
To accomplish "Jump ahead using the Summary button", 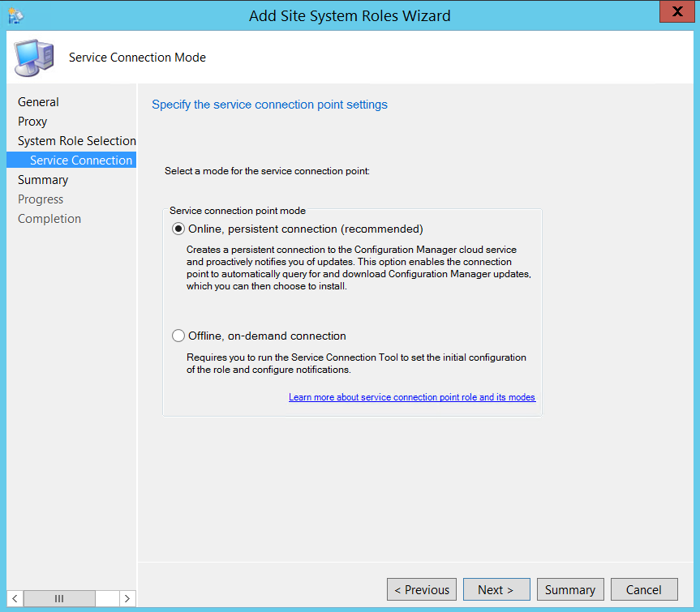I will click(x=570, y=589).
